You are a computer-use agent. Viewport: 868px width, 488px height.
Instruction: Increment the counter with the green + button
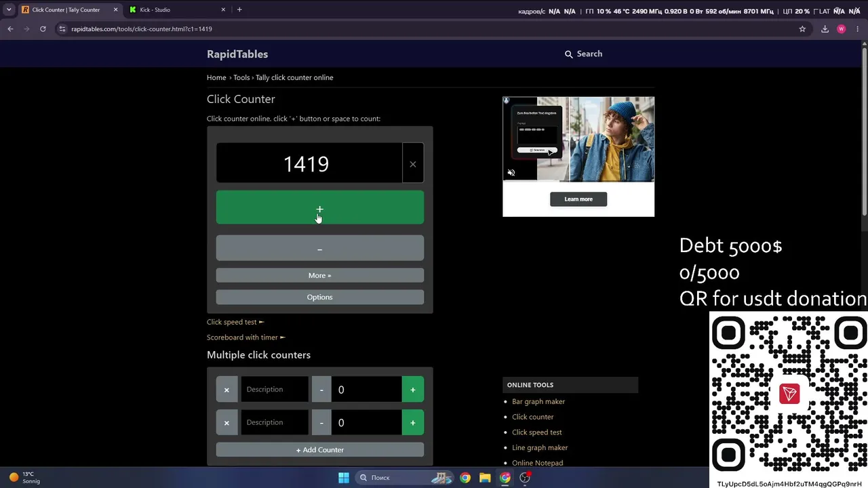tap(320, 207)
